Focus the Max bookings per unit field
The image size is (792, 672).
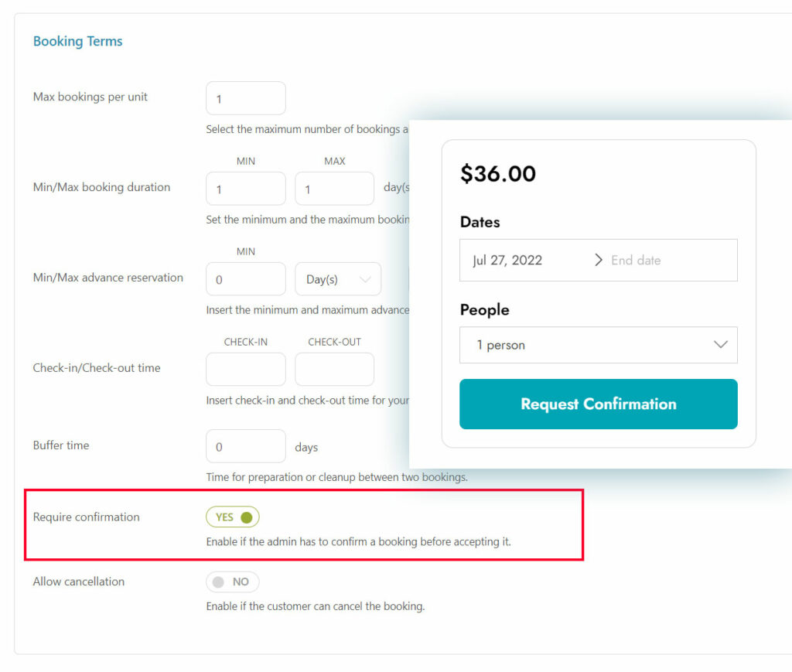[x=246, y=98]
